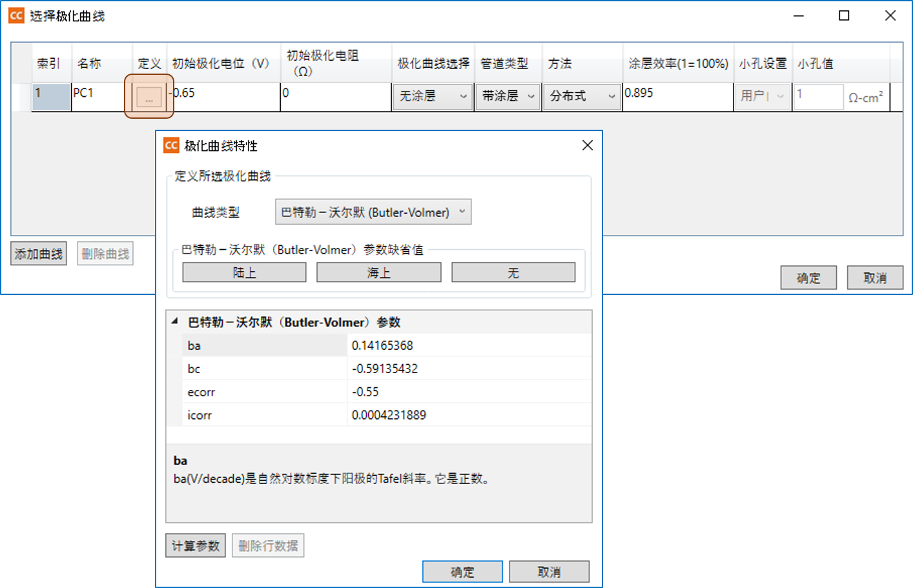Open the 方法 dropdown showing 分布式
Screen dimensions: 913x588
point(582,97)
